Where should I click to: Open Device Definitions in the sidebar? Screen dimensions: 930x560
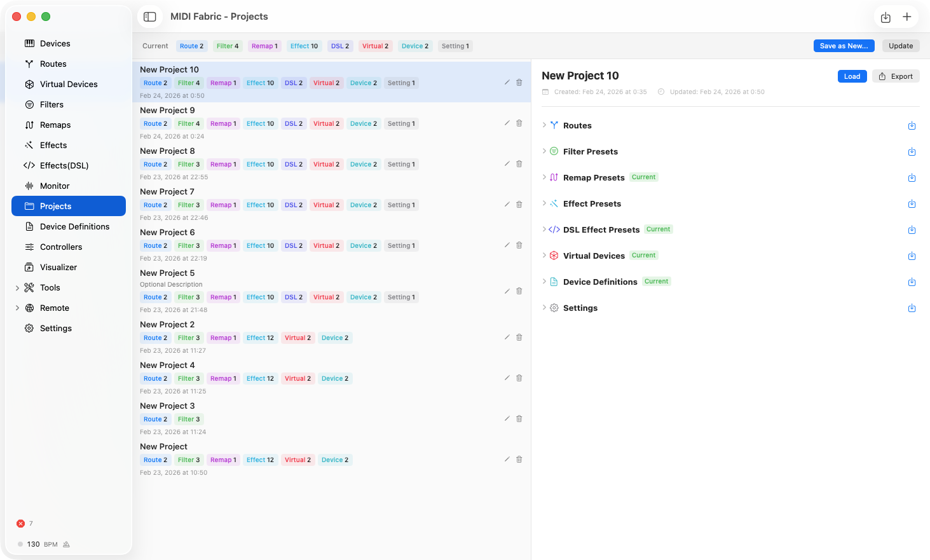coord(69,226)
